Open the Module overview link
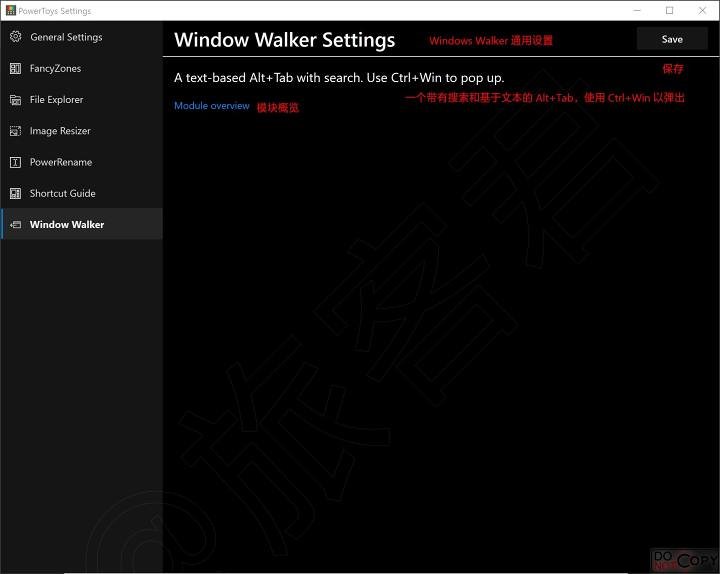 pyautogui.click(x=212, y=106)
